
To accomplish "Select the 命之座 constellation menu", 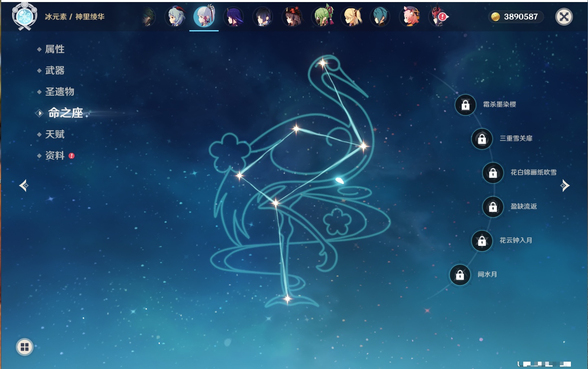I will coord(66,113).
